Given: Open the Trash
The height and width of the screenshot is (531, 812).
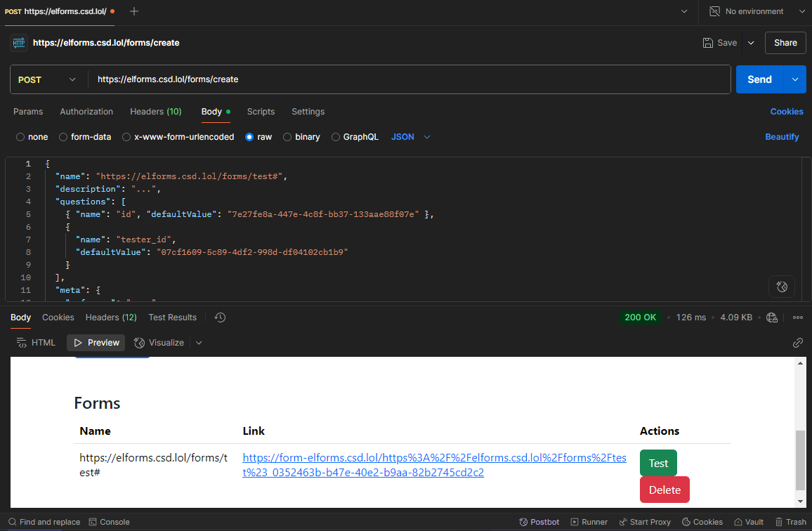Looking at the screenshot, I should click(x=792, y=522).
